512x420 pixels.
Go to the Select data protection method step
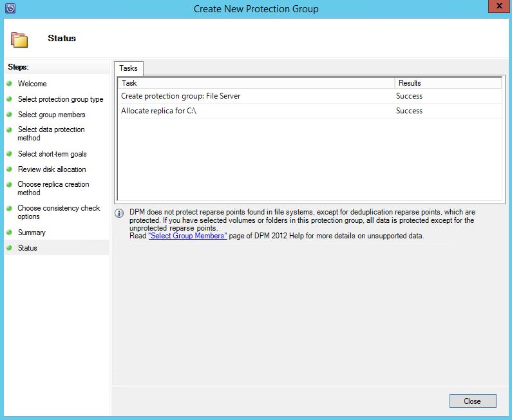(51, 133)
